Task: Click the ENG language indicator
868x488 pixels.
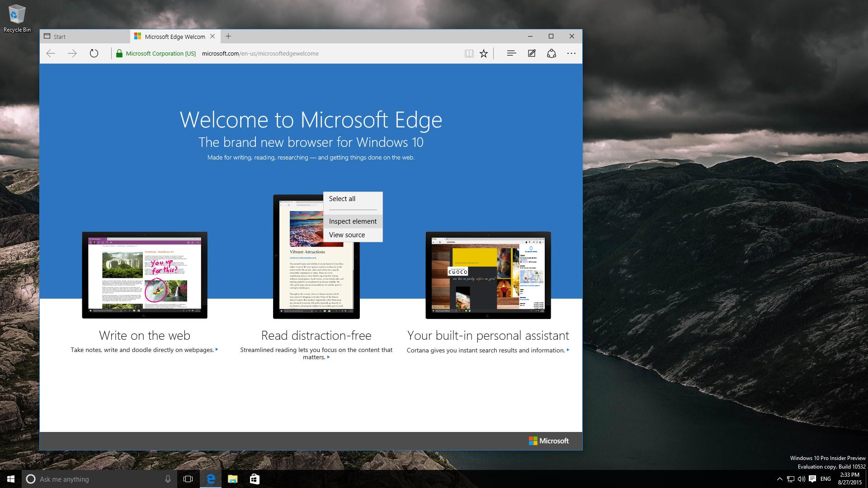Action: pyautogui.click(x=826, y=479)
